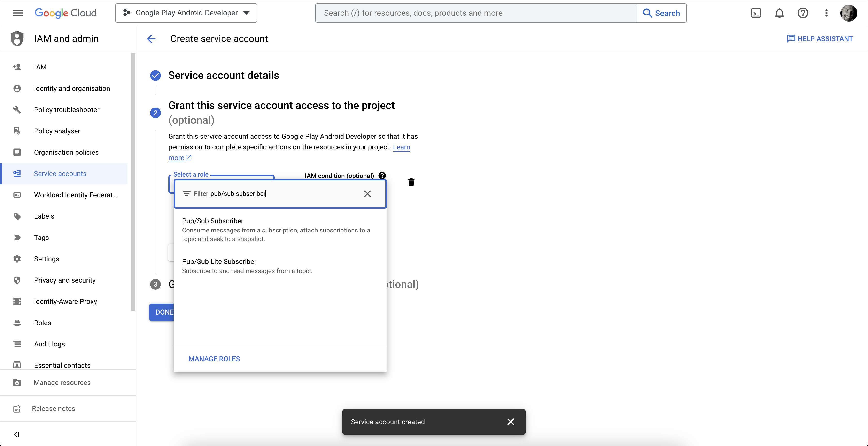The height and width of the screenshot is (446, 868).
Task: Open the Google Play Android Developer project picker
Action: pos(186,13)
